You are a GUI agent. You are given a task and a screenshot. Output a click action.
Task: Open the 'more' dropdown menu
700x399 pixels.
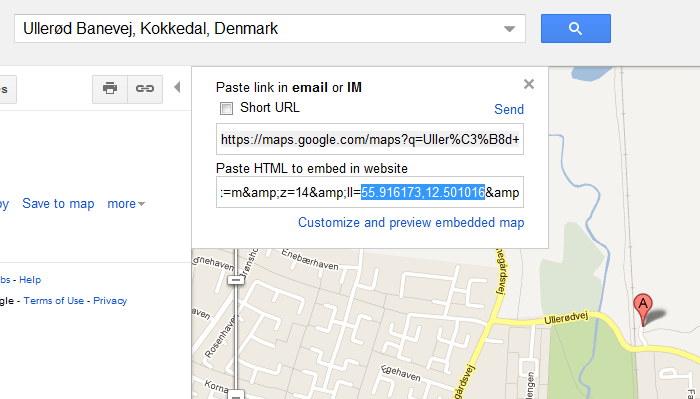pos(126,204)
